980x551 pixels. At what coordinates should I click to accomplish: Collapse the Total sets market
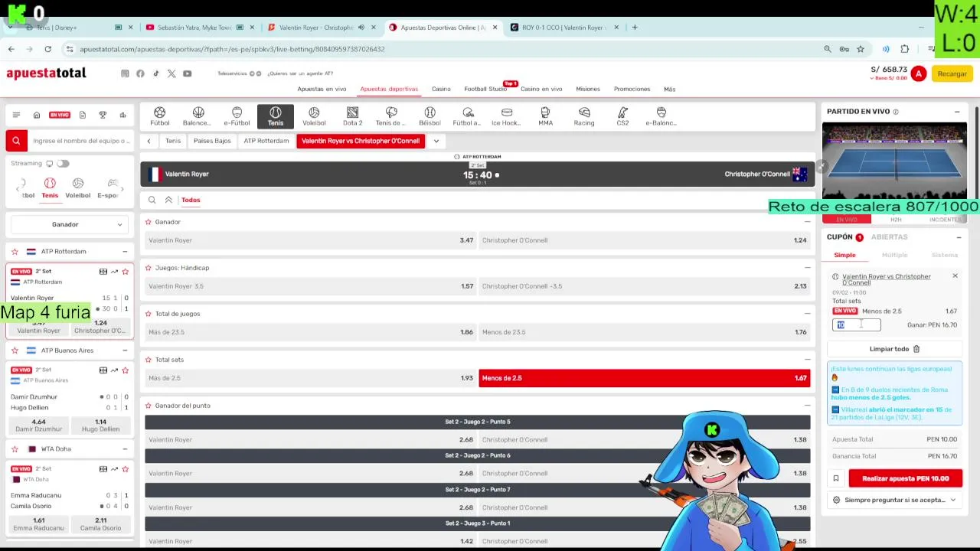(807, 360)
